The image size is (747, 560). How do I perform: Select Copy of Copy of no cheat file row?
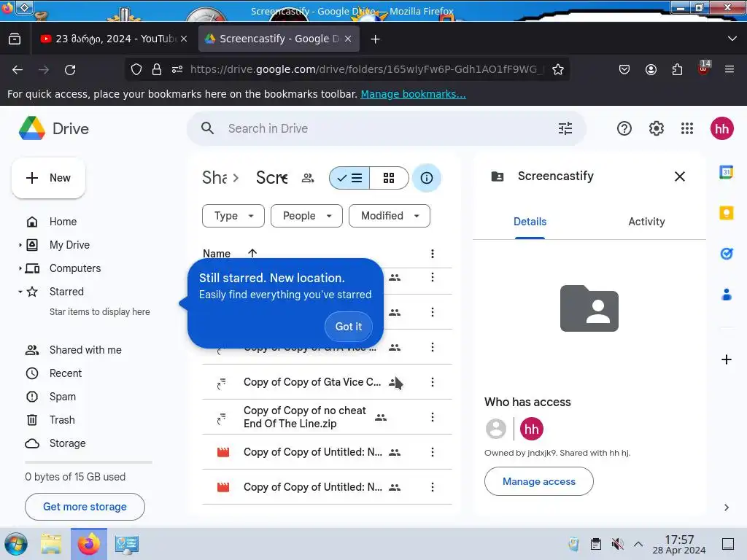[327, 417]
